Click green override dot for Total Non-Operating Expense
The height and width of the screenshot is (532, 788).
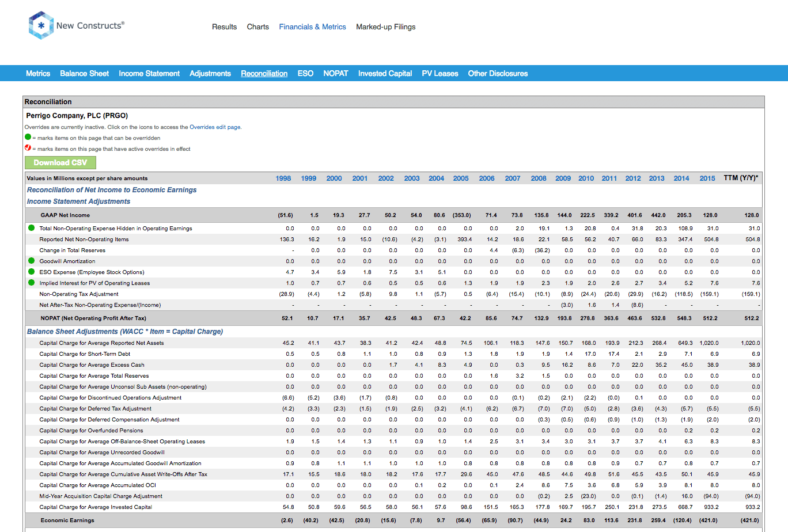(32, 228)
